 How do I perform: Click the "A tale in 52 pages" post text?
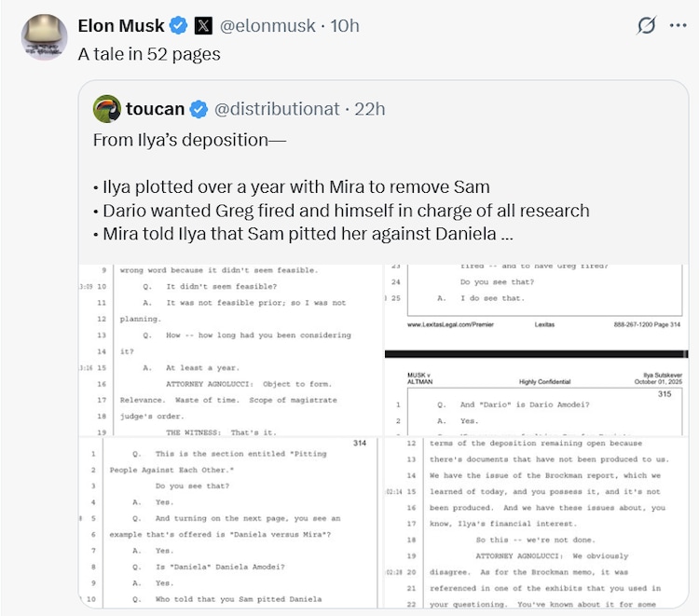click(x=149, y=54)
